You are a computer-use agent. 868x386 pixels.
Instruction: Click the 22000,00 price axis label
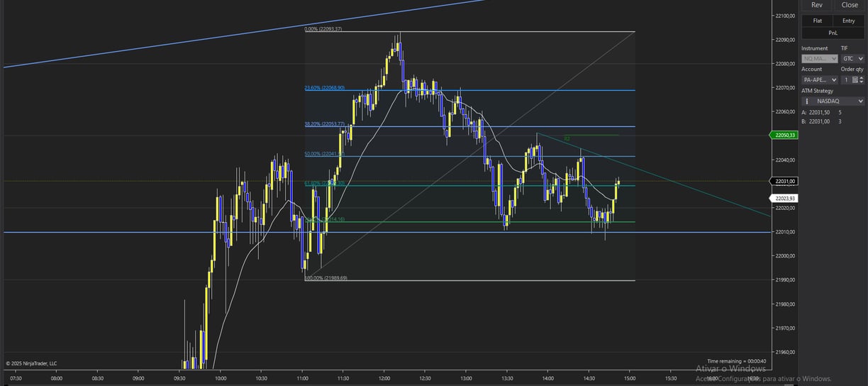point(785,256)
